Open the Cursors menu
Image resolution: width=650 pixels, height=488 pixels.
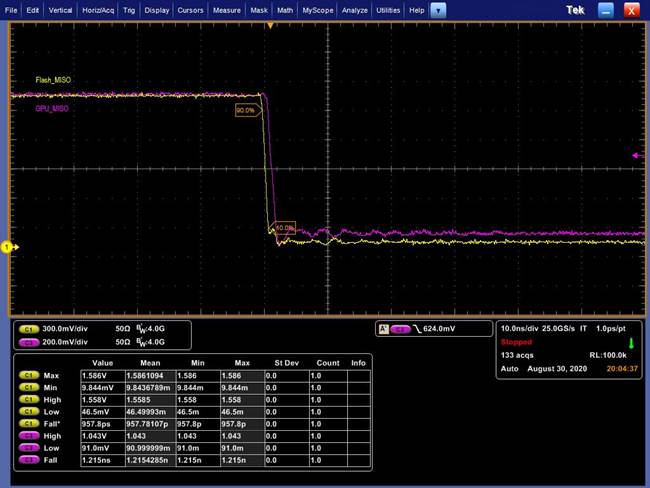(190, 9)
